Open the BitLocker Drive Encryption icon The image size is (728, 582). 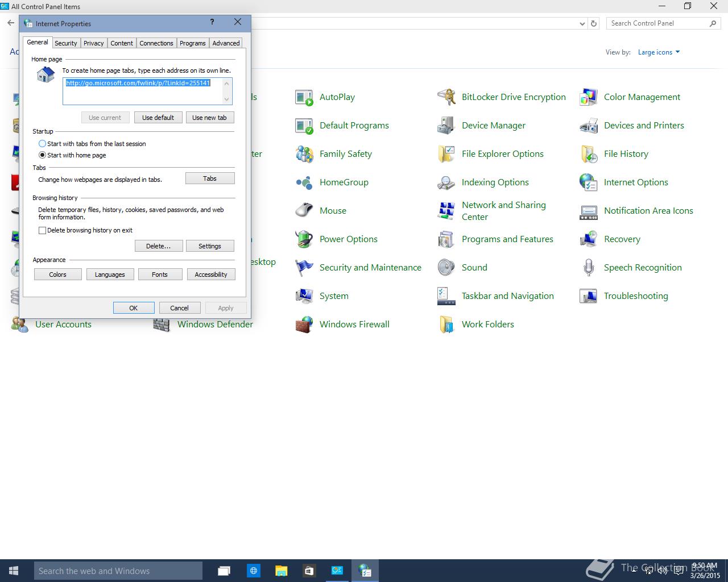click(x=446, y=97)
